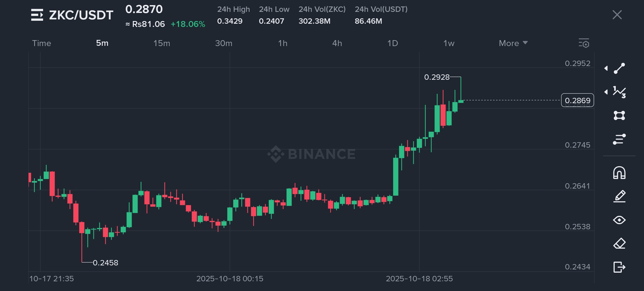This screenshot has width=644, height=291.
Task: Select the Elliott wave pattern tool
Action: click(619, 92)
